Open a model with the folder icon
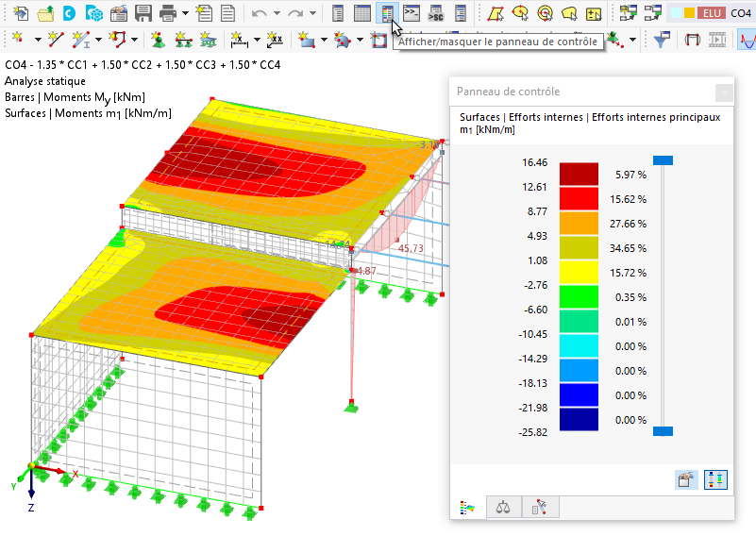 click(x=45, y=13)
